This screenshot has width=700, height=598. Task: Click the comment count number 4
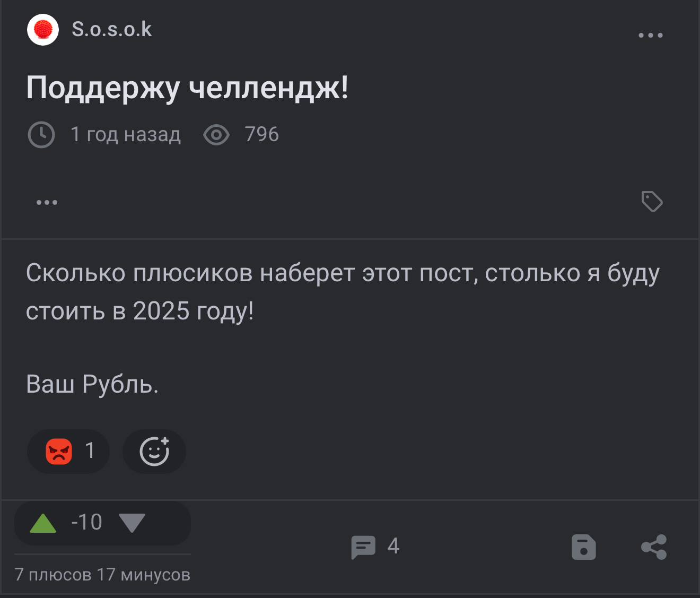(393, 546)
